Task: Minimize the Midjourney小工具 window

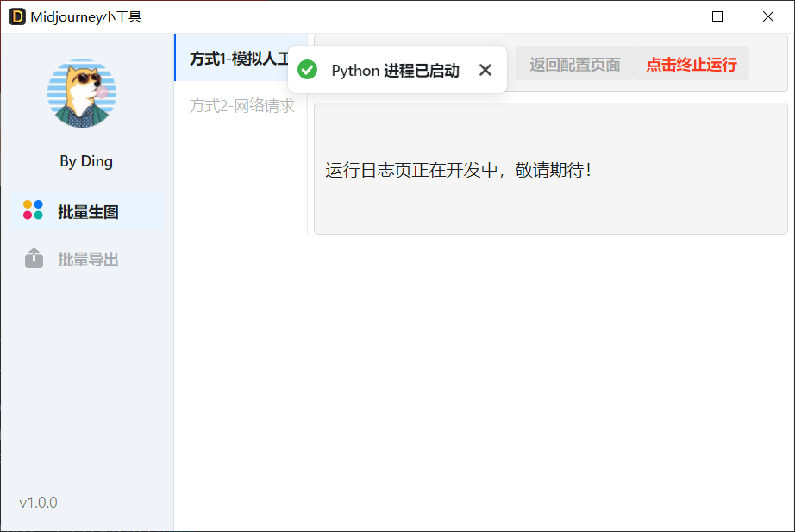Action: coord(667,16)
